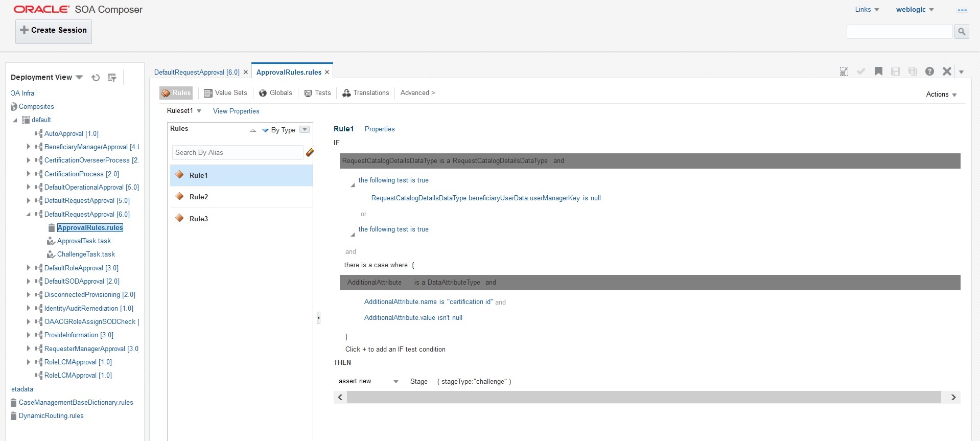Collapse DefaultRequestApproval [6.0] node
This screenshot has height=441, width=980.
coord(29,214)
